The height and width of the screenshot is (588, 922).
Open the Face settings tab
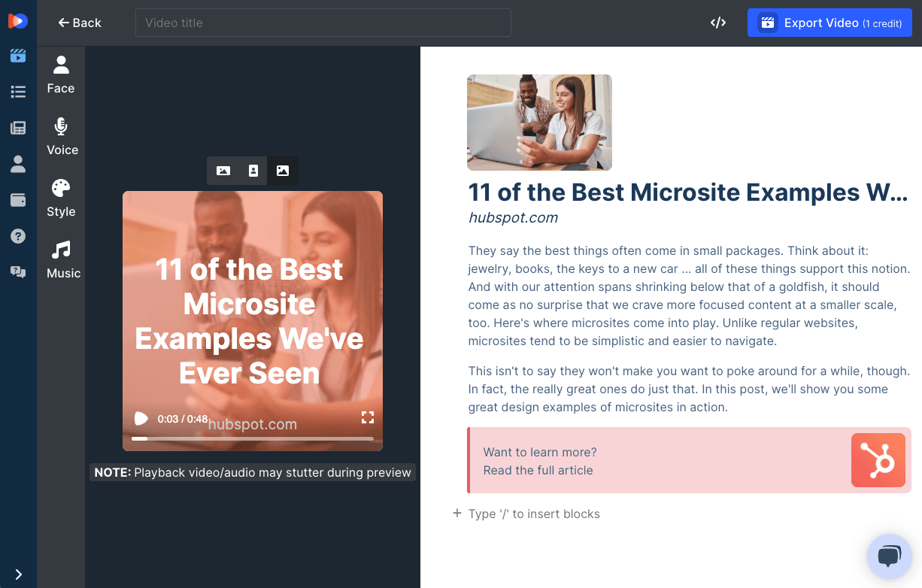61,75
